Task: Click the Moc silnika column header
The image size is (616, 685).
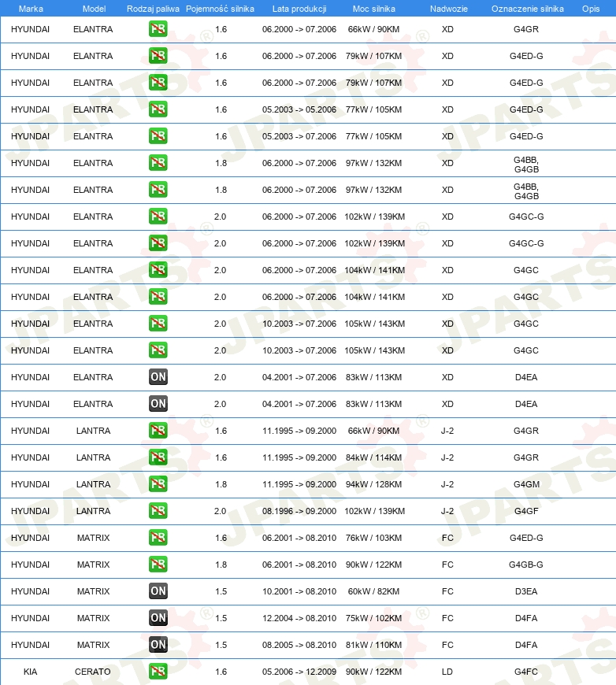Action: pos(374,9)
